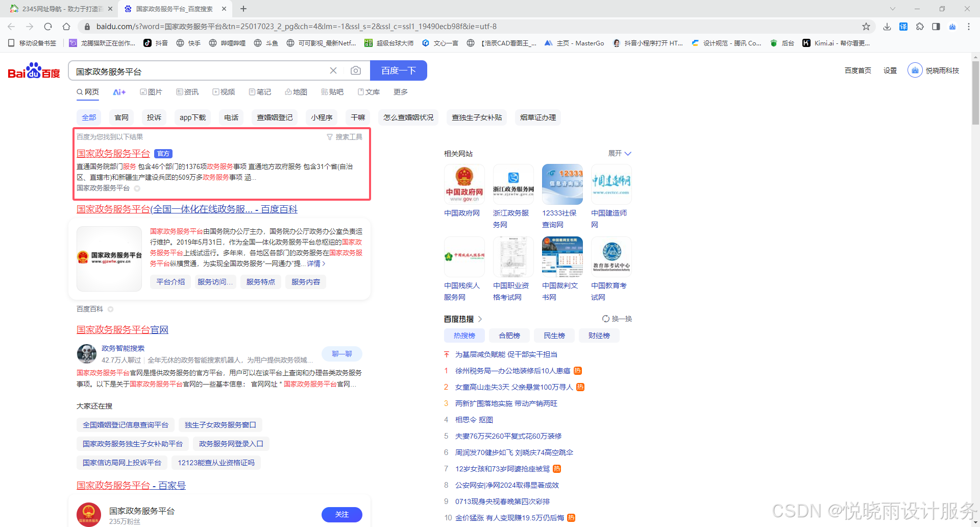Open the extensions puzzle icon
980x527 pixels.
(x=920, y=27)
